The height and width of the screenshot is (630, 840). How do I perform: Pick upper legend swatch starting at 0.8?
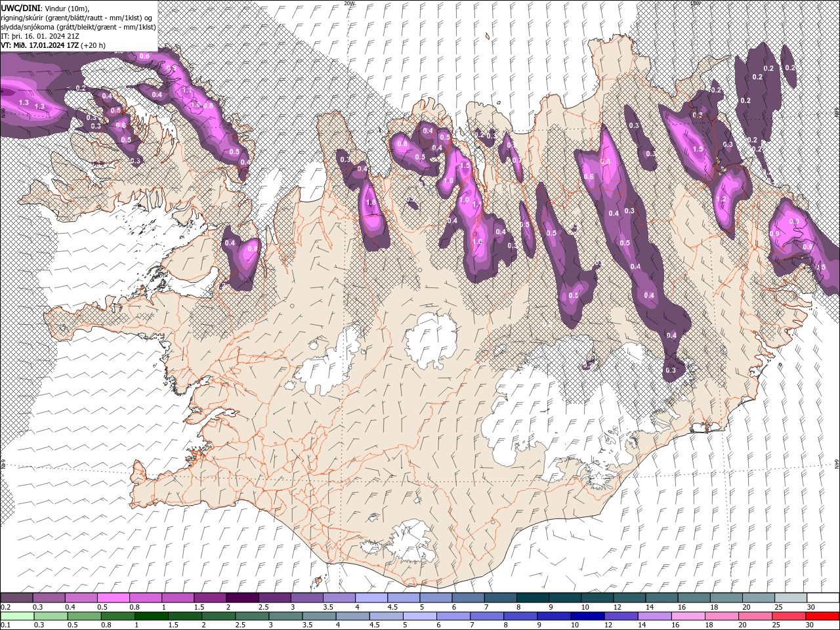pyautogui.click(x=145, y=598)
